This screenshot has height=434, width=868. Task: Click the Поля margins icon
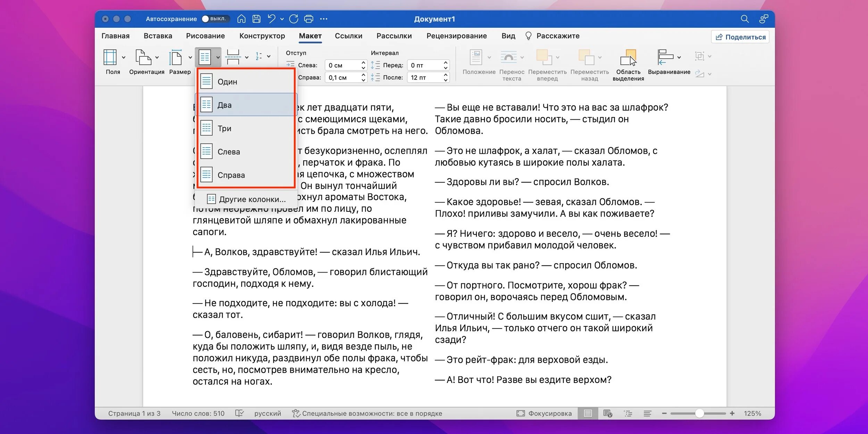point(110,58)
